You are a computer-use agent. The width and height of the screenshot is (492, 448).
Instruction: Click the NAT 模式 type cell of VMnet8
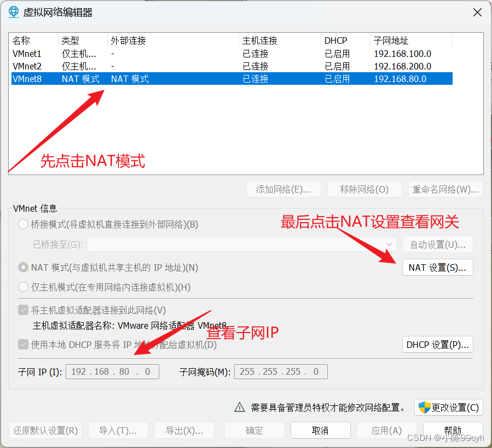(80, 79)
